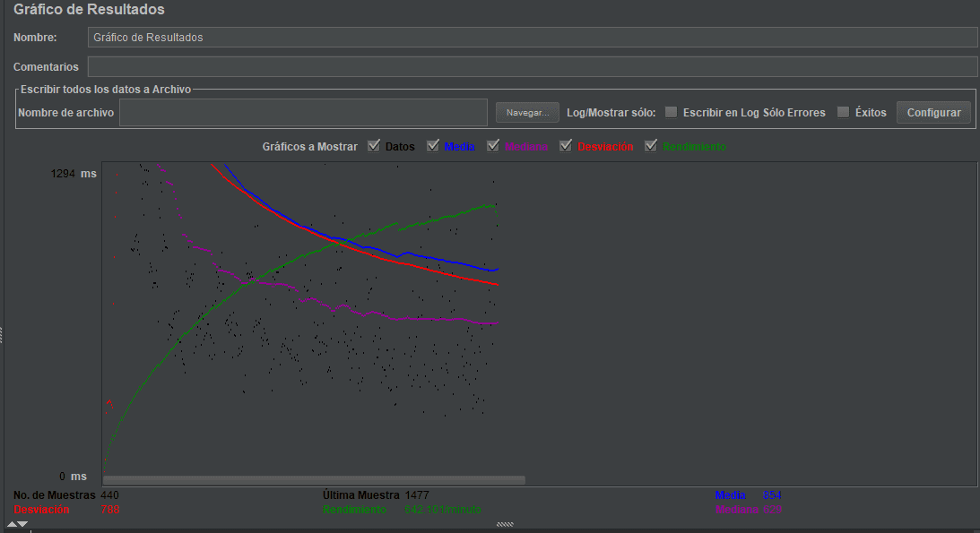The width and height of the screenshot is (980, 533).
Task: Open the Navegar file browser
Action: point(526,112)
